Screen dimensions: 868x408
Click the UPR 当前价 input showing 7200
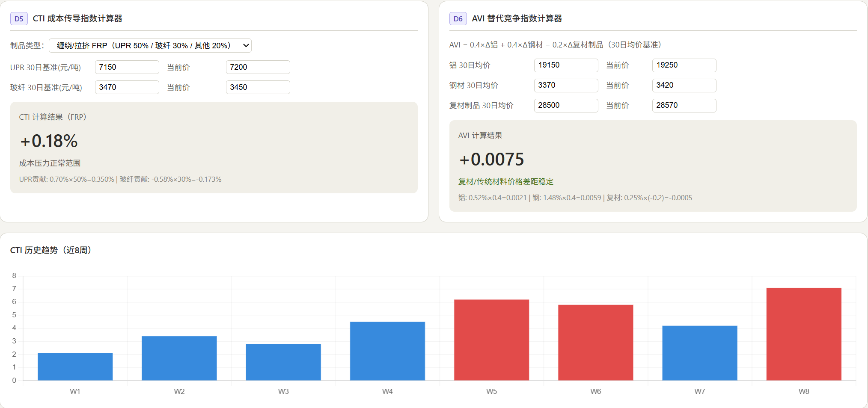pos(258,67)
